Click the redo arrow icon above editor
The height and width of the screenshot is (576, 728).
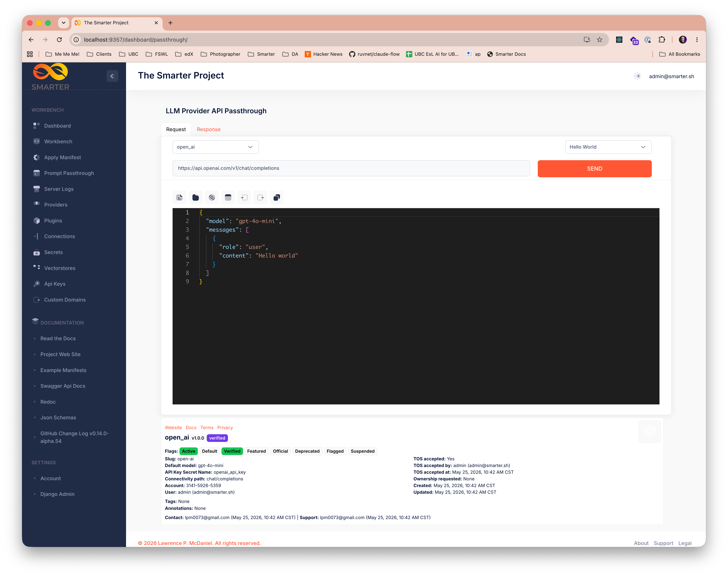[260, 198]
